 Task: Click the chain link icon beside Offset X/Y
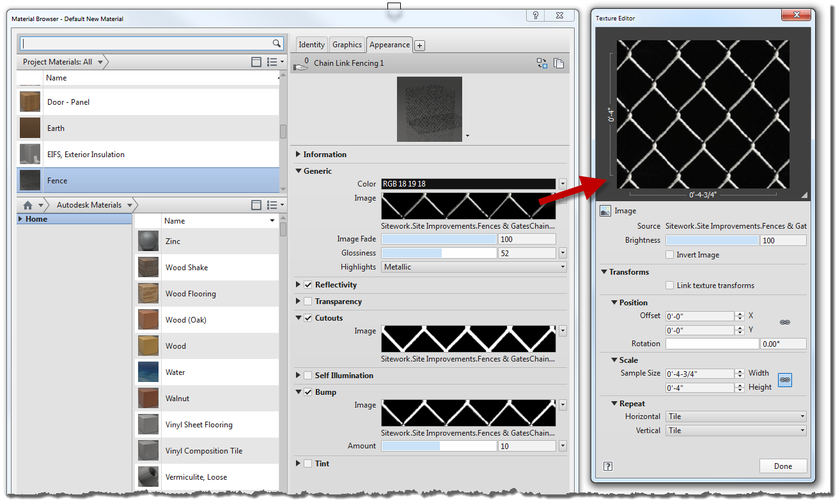(785, 323)
